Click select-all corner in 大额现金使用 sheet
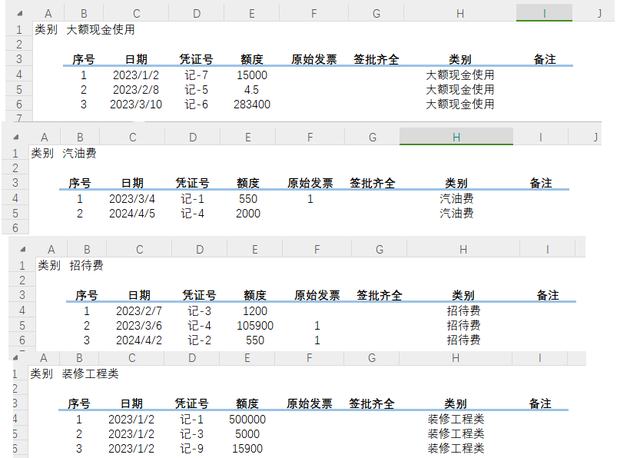Image resolution: width=640 pixels, height=458 pixels. click(x=19, y=14)
